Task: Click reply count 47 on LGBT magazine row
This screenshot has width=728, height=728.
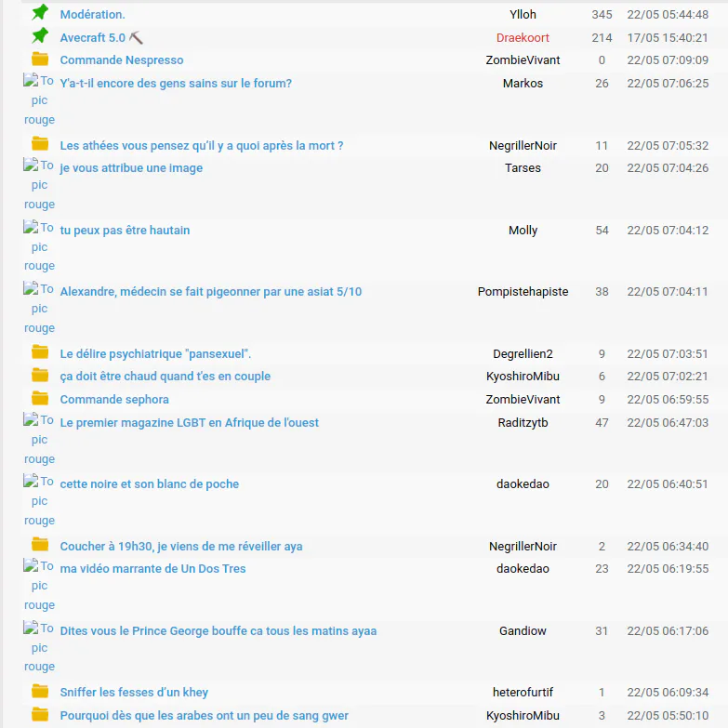Action: (602, 422)
